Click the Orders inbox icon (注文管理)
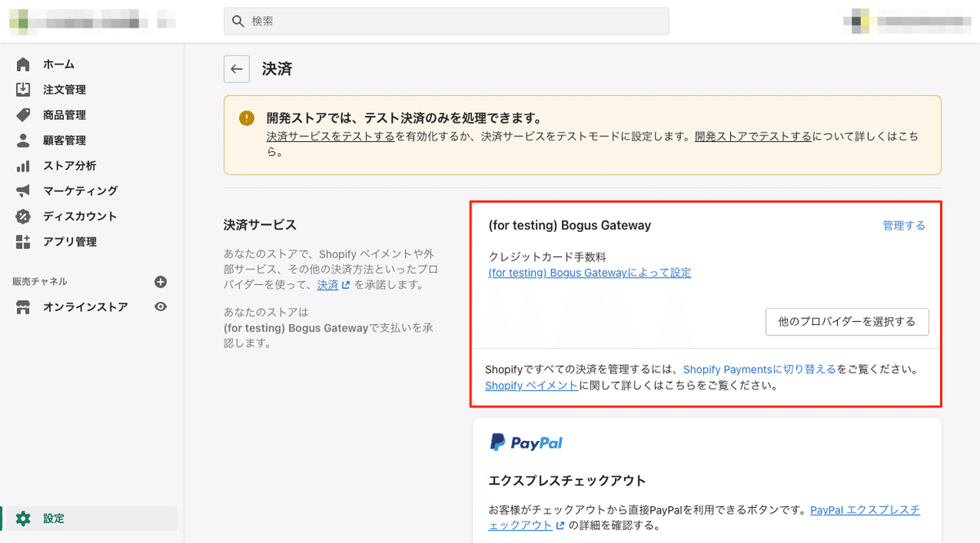The width and height of the screenshot is (980, 543). click(23, 90)
